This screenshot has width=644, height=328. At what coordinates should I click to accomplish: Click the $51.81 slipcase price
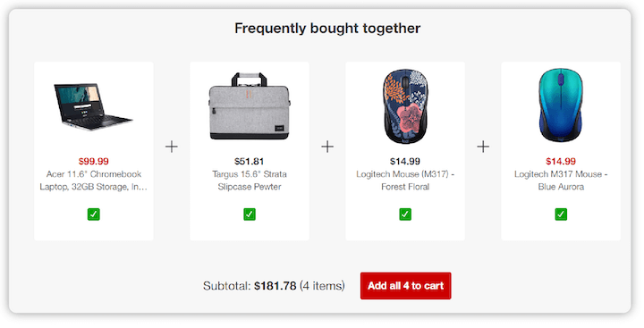[x=250, y=161]
